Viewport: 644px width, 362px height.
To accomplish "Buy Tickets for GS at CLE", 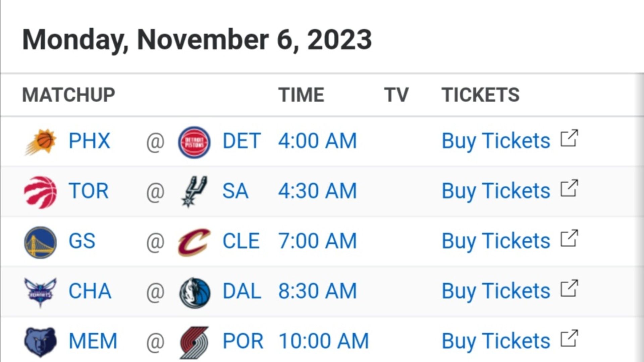I will (496, 241).
